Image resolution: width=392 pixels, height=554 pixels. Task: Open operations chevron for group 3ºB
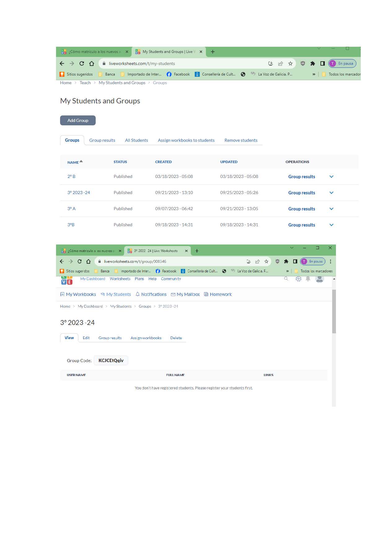coord(331,225)
